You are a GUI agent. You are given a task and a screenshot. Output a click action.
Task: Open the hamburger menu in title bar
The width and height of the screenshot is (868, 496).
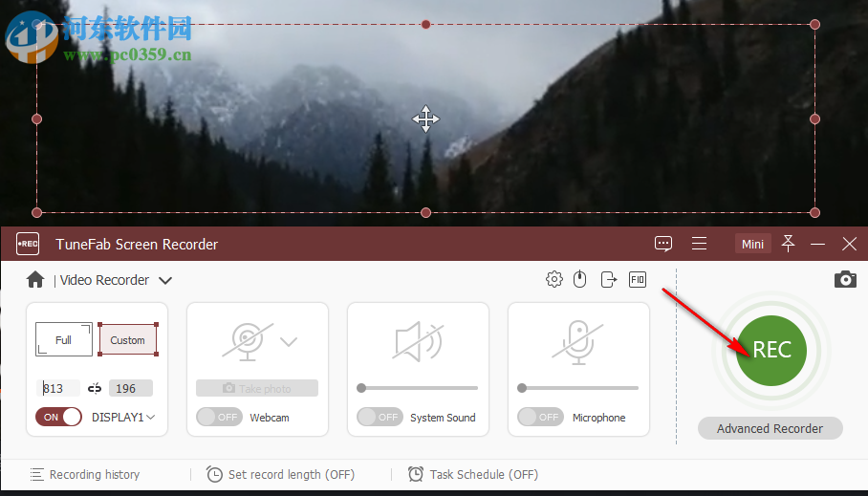coord(699,244)
